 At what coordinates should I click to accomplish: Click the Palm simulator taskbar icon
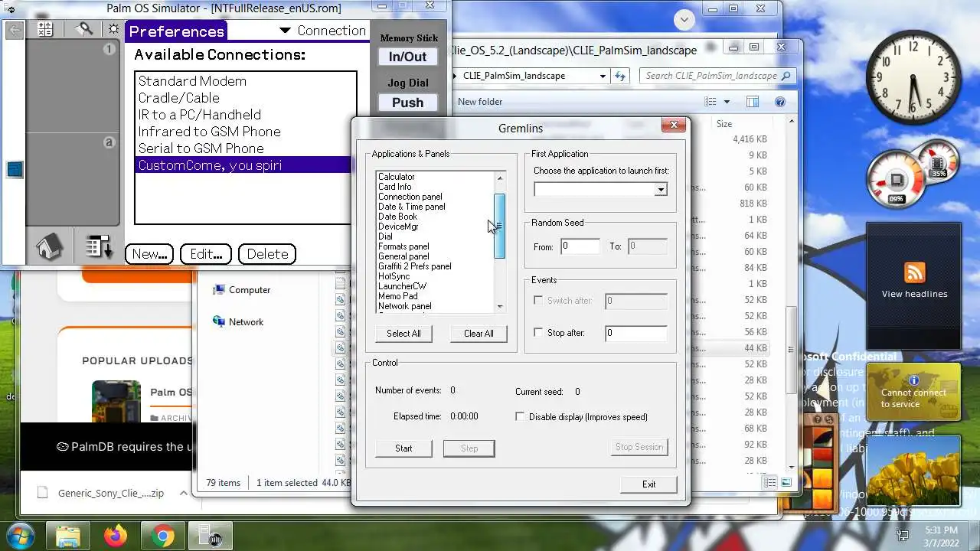click(x=210, y=536)
